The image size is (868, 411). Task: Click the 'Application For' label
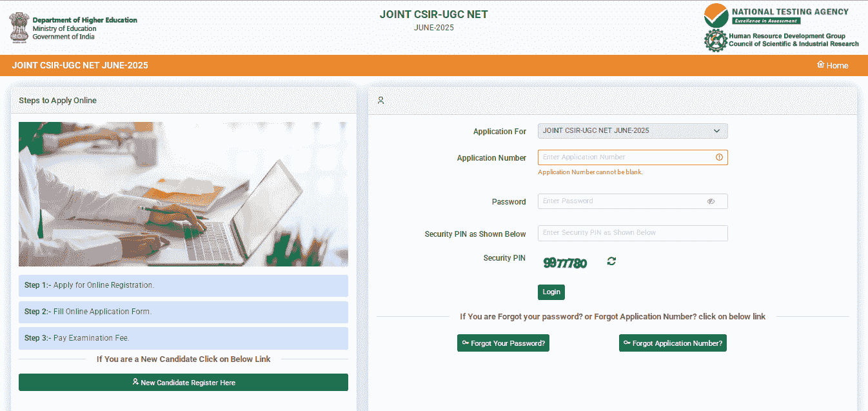point(500,132)
